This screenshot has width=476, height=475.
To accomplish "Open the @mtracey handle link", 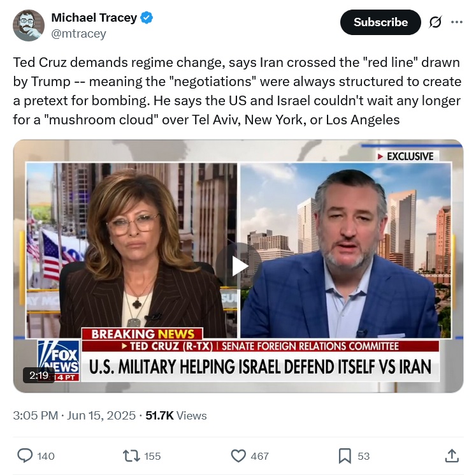I will (x=78, y=33).
